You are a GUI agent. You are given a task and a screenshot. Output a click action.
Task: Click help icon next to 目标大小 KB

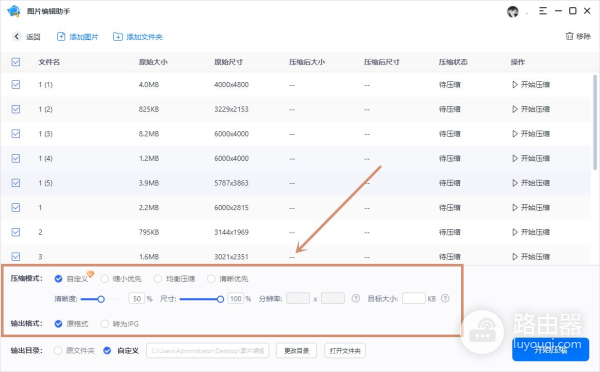(445, 299)
